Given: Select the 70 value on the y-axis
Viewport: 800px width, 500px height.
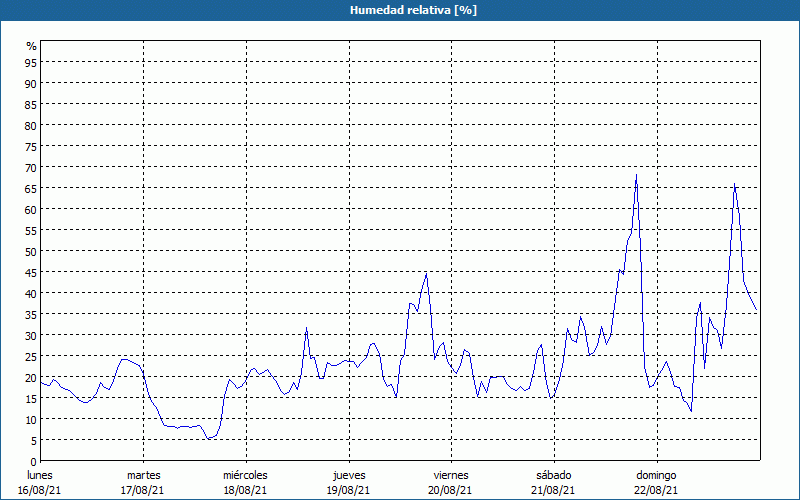Looking at the screenshot, I should pos(31,167).
